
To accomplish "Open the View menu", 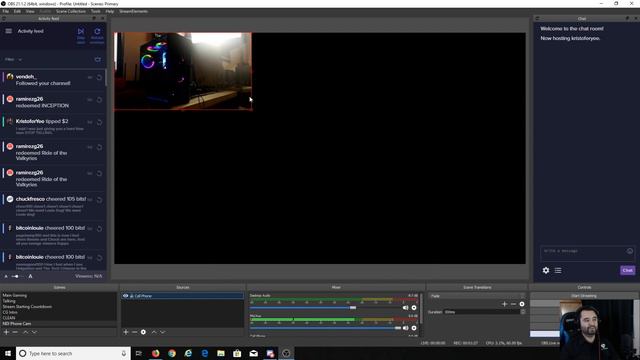I will click(30, 11).
